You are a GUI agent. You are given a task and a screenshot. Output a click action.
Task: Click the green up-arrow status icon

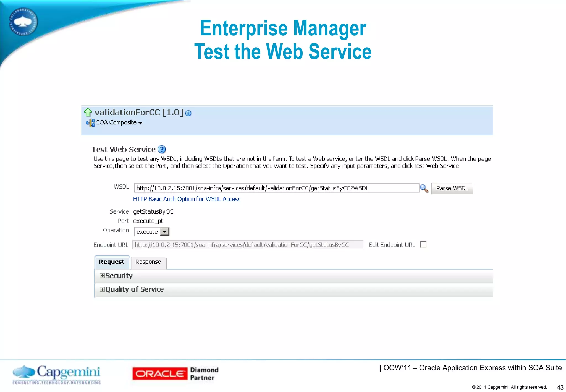tap(88, 112)
